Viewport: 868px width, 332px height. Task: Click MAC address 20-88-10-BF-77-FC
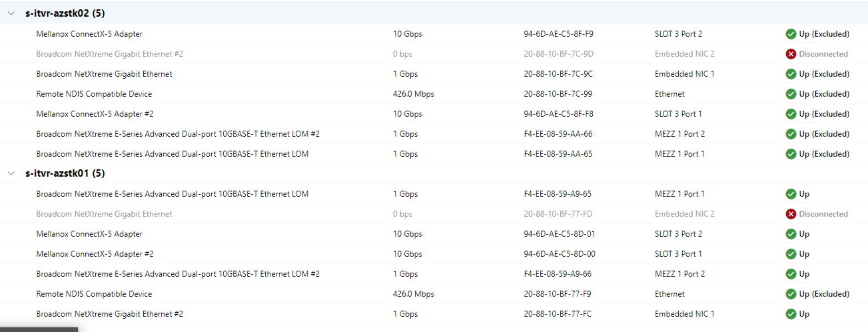pos(558,314)
